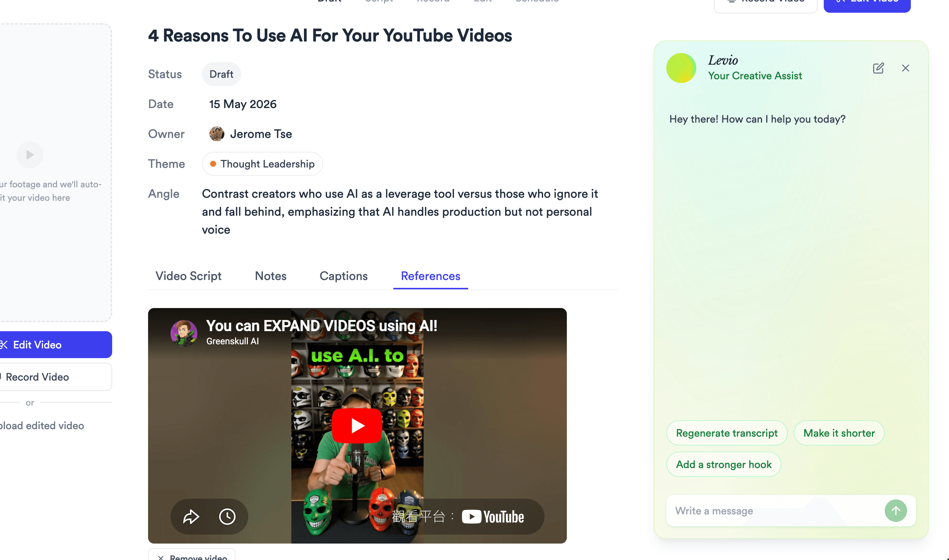Click the Make it shorter suggestion
The height and width of the screenshot is (560, 949).
point(839,433)
